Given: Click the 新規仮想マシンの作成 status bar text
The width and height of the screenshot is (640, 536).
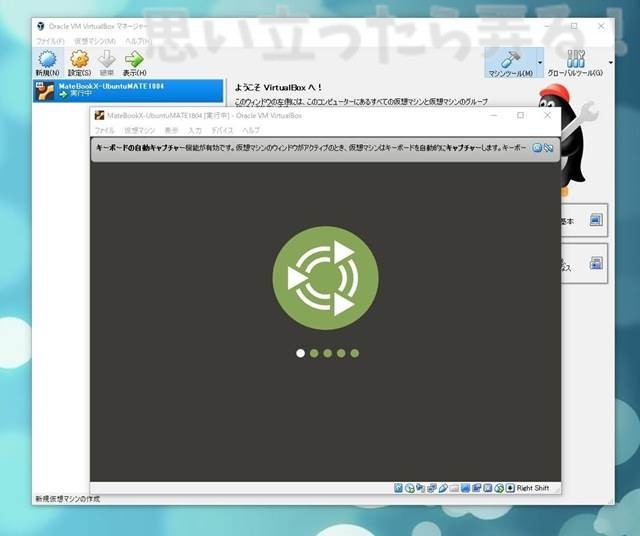Looking at the screenshot, I should [x=67, y=499].
